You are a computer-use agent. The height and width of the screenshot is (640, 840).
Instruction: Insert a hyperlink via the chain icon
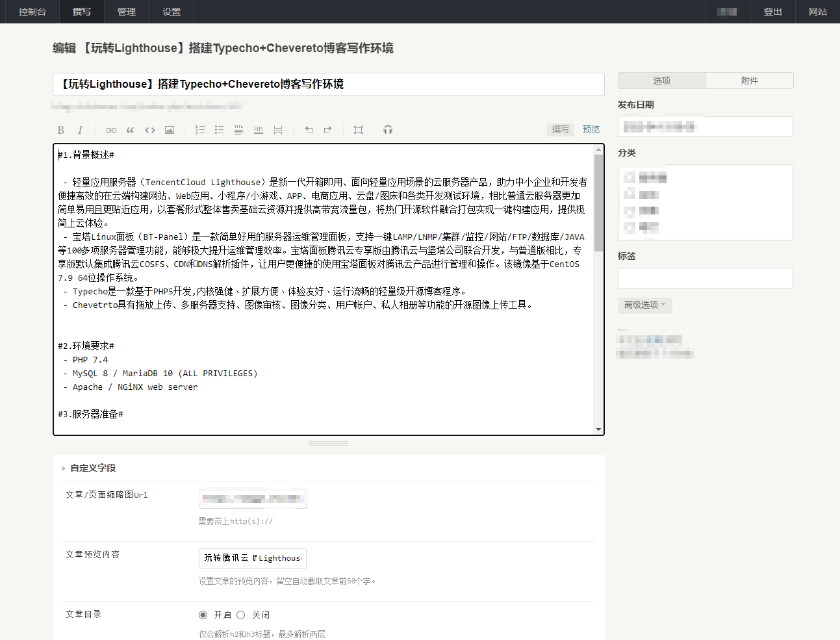[x=111, y=130]
